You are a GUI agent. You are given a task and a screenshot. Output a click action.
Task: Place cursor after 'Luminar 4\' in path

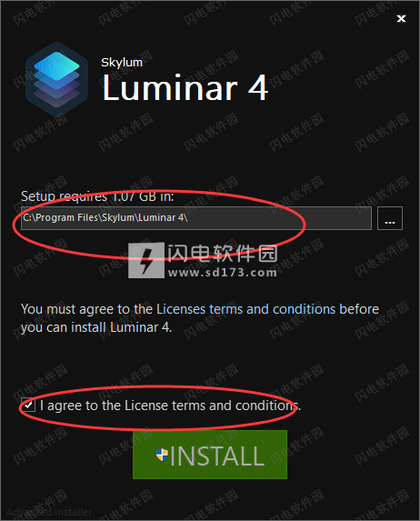click(x=189, y=218)
